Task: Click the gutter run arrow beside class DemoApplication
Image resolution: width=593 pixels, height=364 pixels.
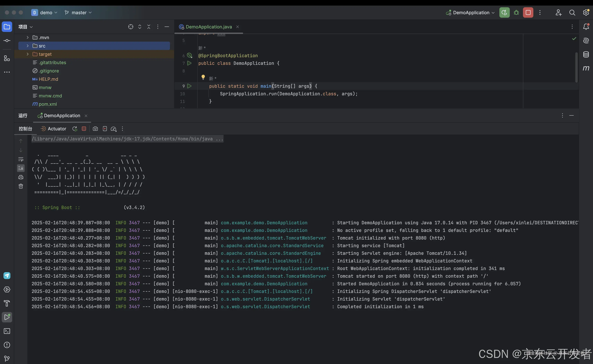Action: [x=190, y=63]
